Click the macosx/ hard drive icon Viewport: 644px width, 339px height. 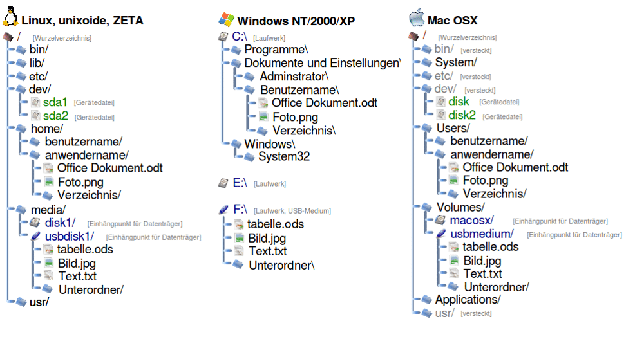[440, 221]
